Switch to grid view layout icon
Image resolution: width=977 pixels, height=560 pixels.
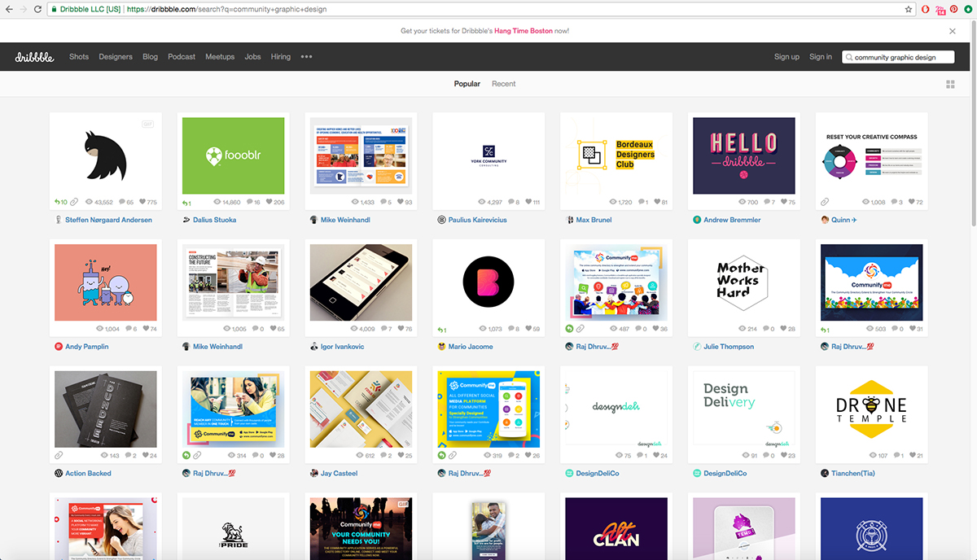pyautogui.click(x=950, y=85)
